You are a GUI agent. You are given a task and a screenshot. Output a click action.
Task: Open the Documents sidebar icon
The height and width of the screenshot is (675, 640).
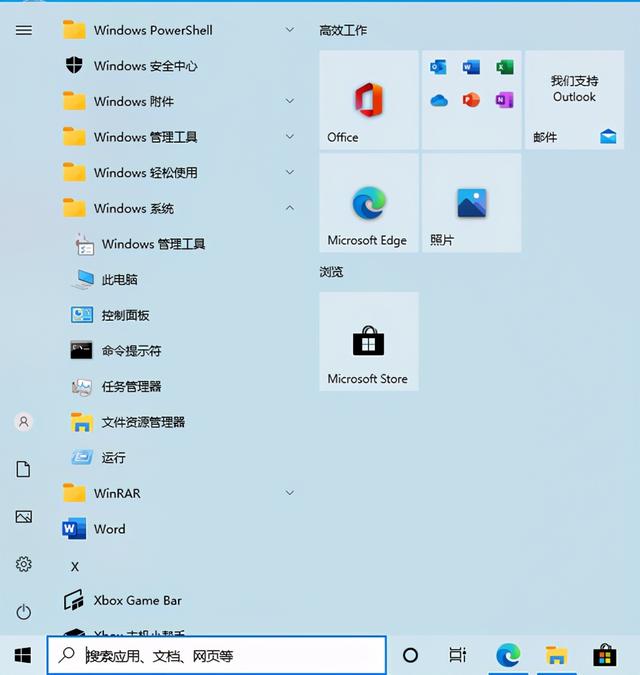(x=23, y=469)
